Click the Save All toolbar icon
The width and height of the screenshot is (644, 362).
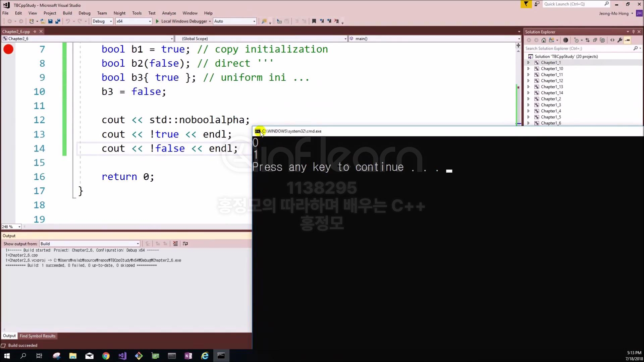(x=58, y=21)
